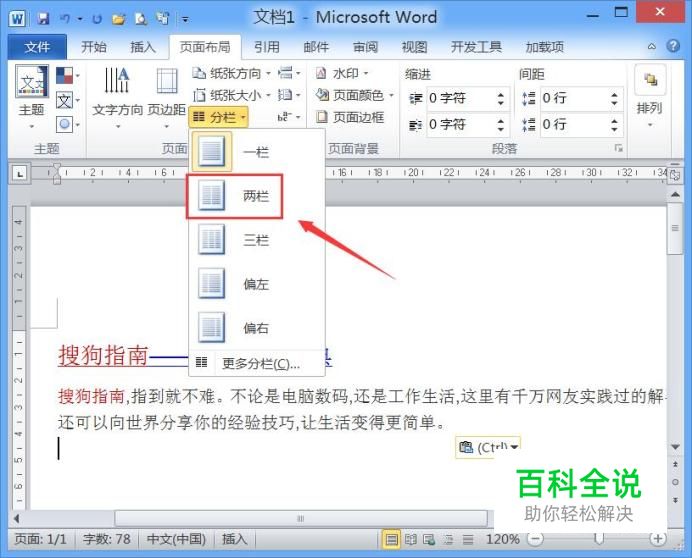This screenshot has height=558, width=692.
Task: Open Paper Size (纸张大小) dropdown
Action: coord(231,95)
